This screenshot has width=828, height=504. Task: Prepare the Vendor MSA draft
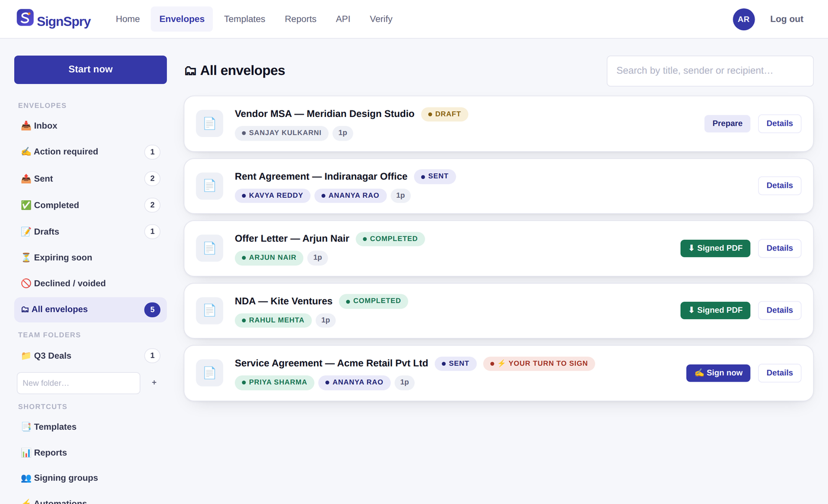727,123
